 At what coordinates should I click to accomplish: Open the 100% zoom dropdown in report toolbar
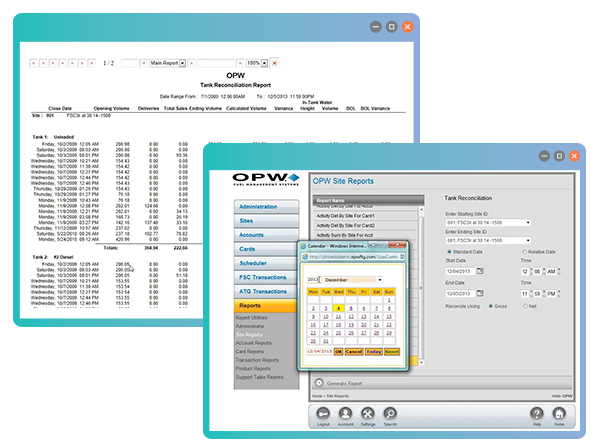pyautogui.click(x=257, y=63)
